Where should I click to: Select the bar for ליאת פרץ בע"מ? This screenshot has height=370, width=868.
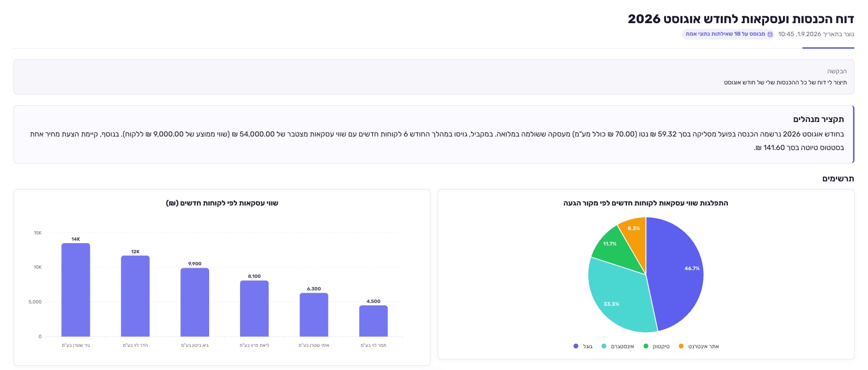click(255, 309)
